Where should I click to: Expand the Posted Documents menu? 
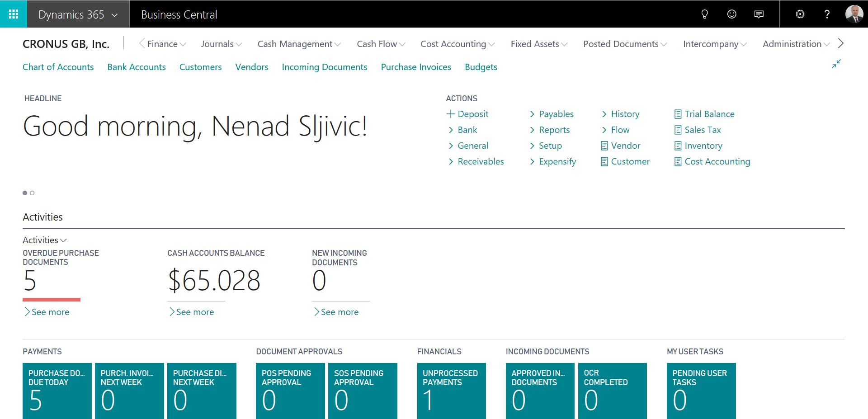(x=625, y=44)
